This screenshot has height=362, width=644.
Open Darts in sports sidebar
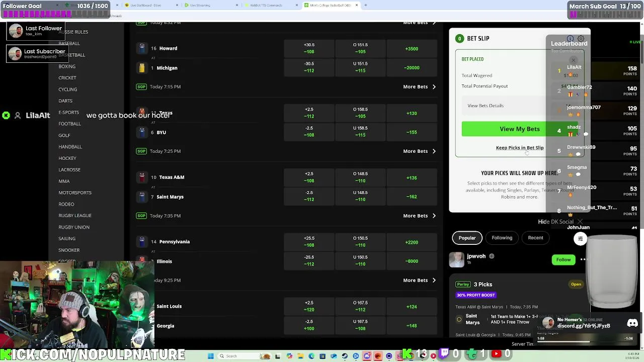(65, 101)
